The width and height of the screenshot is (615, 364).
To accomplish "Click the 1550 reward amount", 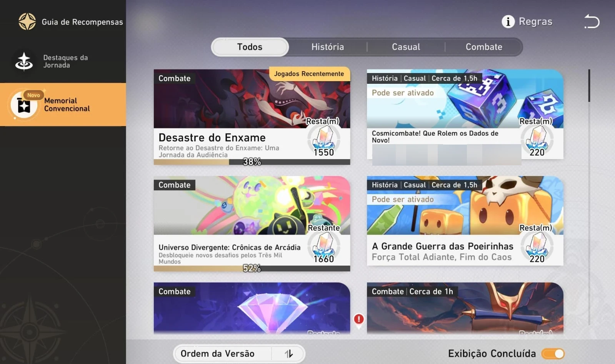I will coord(324,153).
